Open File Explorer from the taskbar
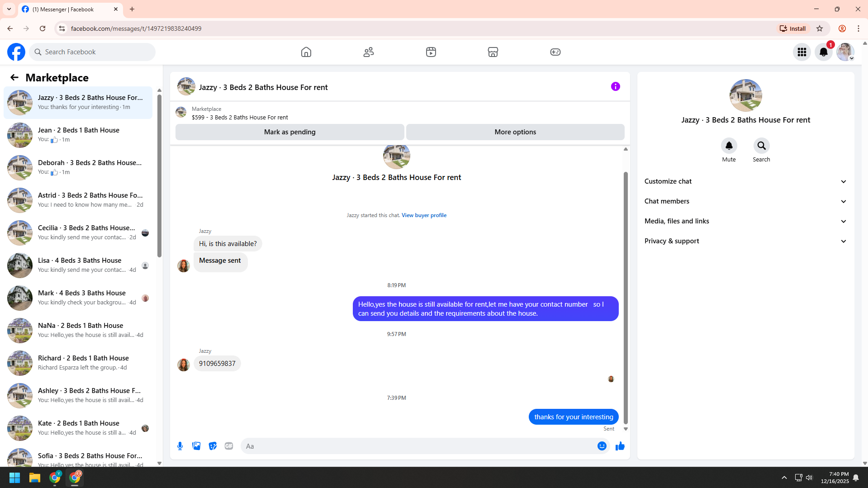This screenshot has height=488, width=868. click(35, 478)
